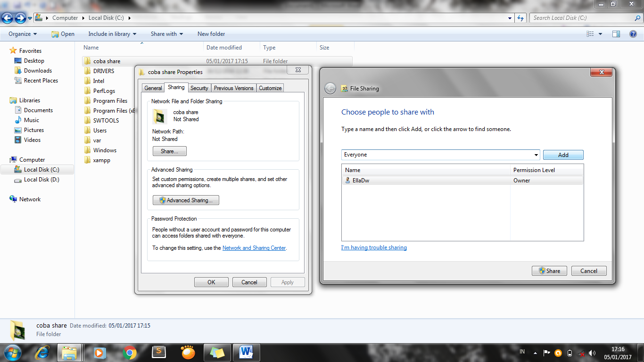Select the xampp folder
This screenshot has height=362, width=644.
tap(101, 160)
